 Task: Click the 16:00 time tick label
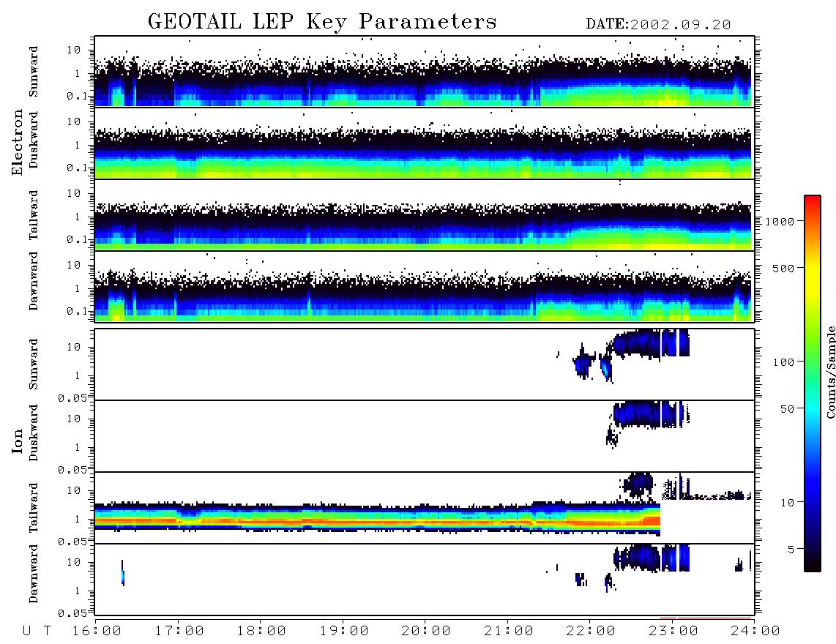coord(97,632)
